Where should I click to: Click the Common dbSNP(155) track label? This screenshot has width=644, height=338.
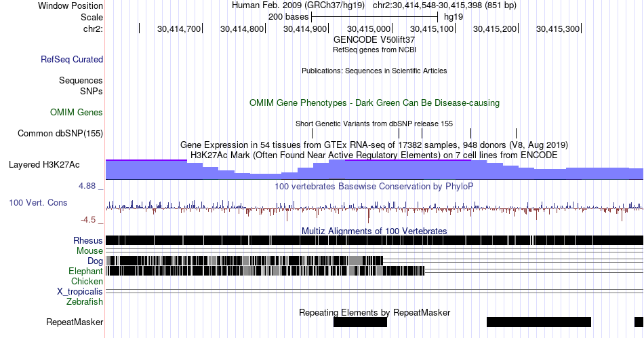click(x=60, y=133)
